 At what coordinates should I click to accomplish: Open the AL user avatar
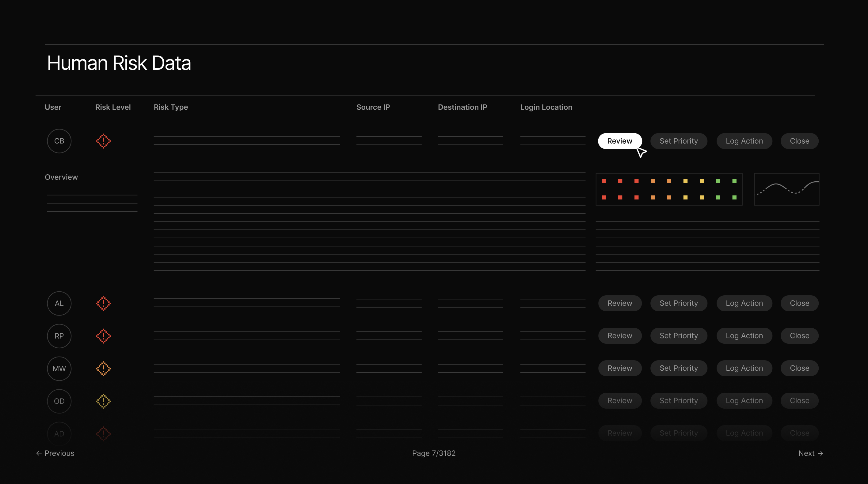pyautogui.click(x=59, y=304)
